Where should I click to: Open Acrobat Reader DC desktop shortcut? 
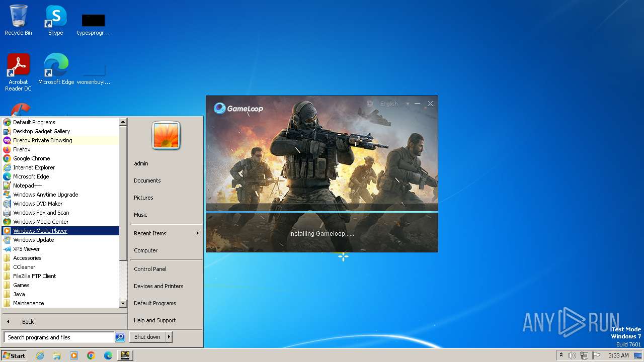pos(18,72)
